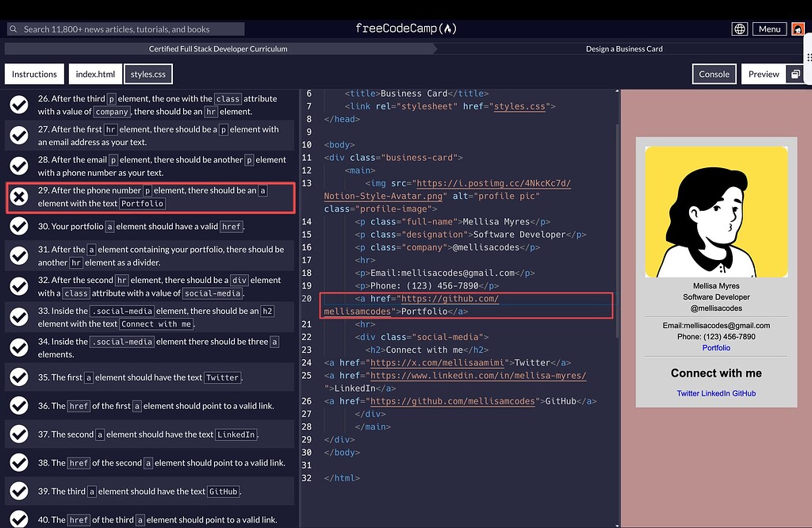
Task: Open the Console panel
Action: pos(714,73)
